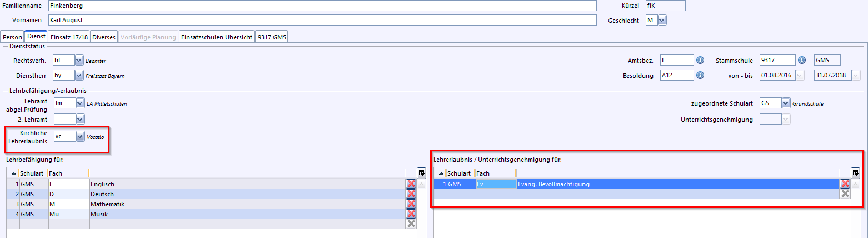The image size is (868, 238).
Task: Open column chooser icon of Lehrbefähigung table
Action: click(x=422, y=173)
